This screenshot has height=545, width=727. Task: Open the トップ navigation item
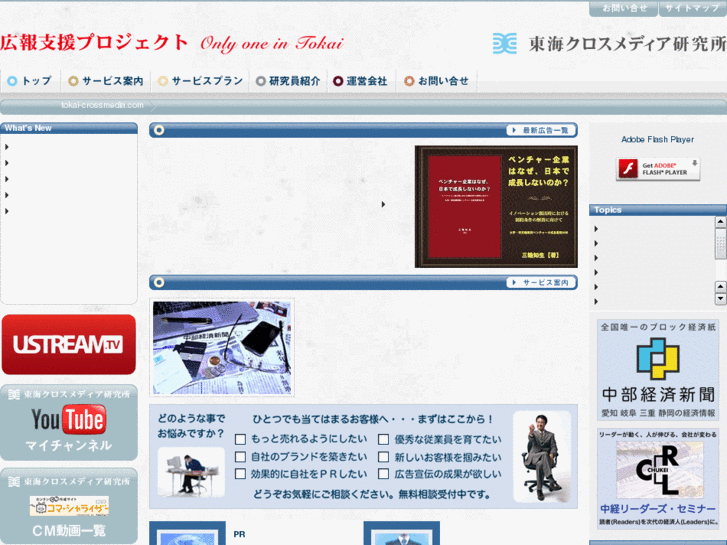point(30,81)
